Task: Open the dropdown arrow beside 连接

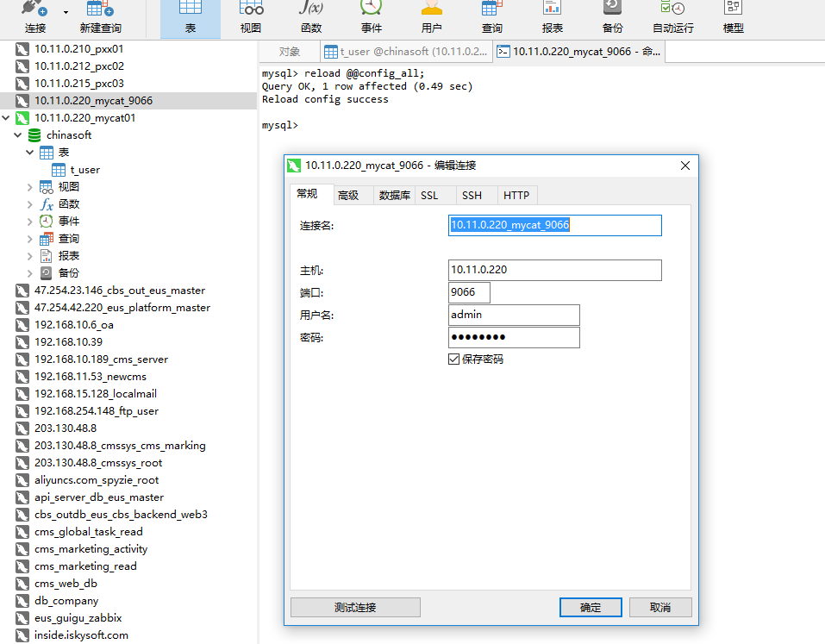Action: [x=66, y=12]
